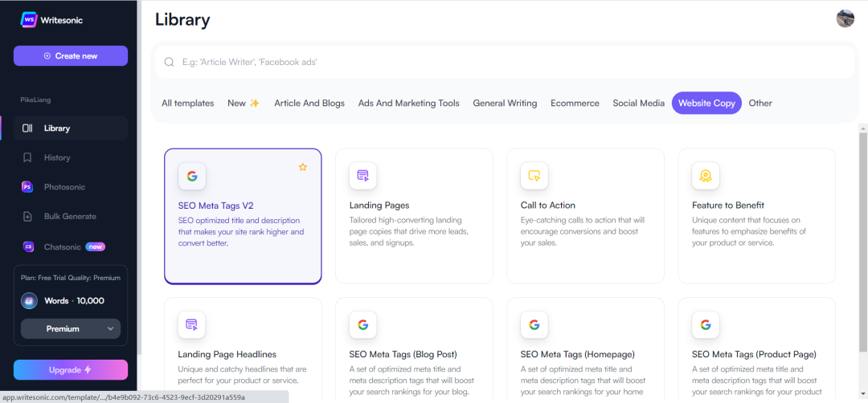The width and height of the screenshot is (868, 403).
Task: Open Chatsonic in the sidebar
Action: tap(64, 246)
